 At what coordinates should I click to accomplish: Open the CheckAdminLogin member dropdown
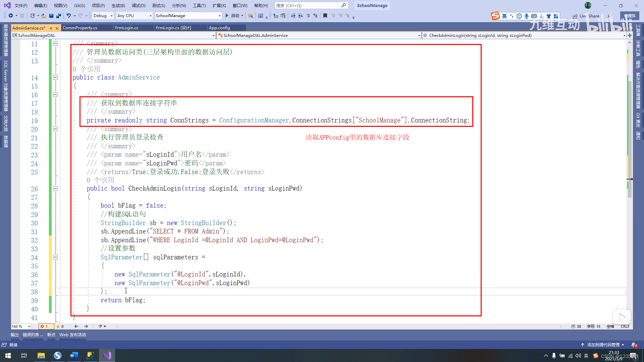point(524,35)
